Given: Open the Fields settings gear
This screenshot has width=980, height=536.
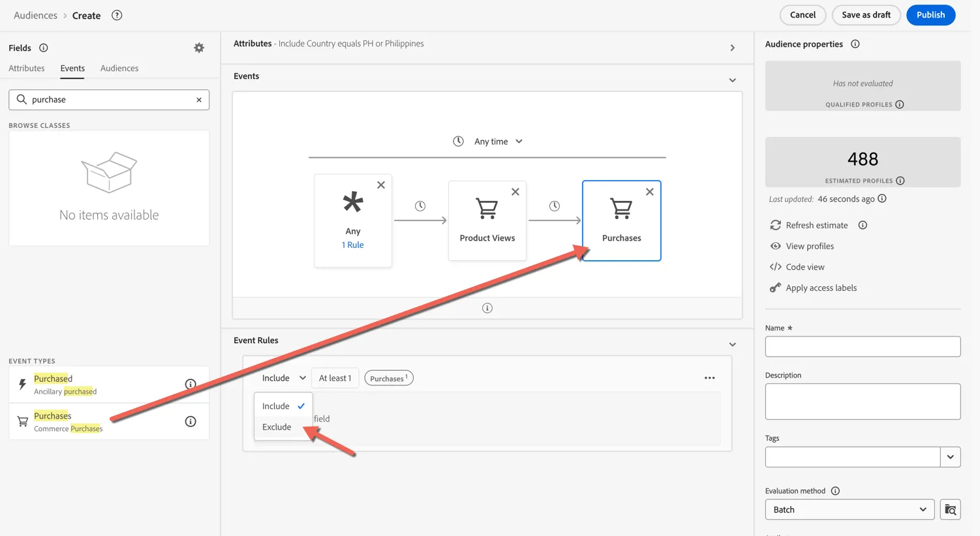Looking at the screenshot, I should point(199,48).
